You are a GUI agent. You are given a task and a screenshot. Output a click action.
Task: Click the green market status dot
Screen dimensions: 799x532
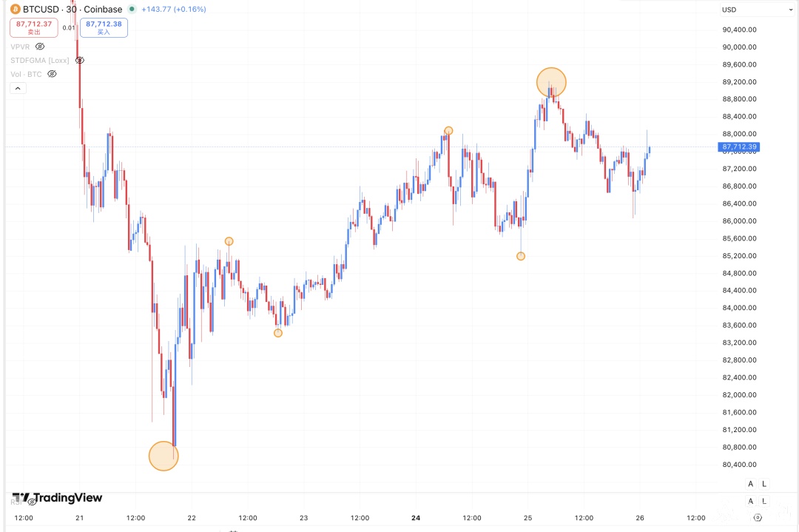tap(131, 9)
